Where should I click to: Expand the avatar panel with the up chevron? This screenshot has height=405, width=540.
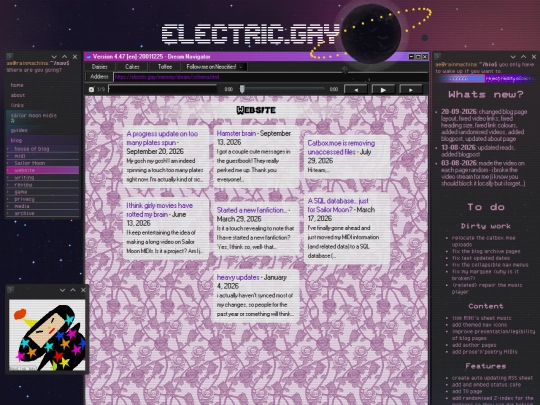pyautogui.click(x=73, y=290)
